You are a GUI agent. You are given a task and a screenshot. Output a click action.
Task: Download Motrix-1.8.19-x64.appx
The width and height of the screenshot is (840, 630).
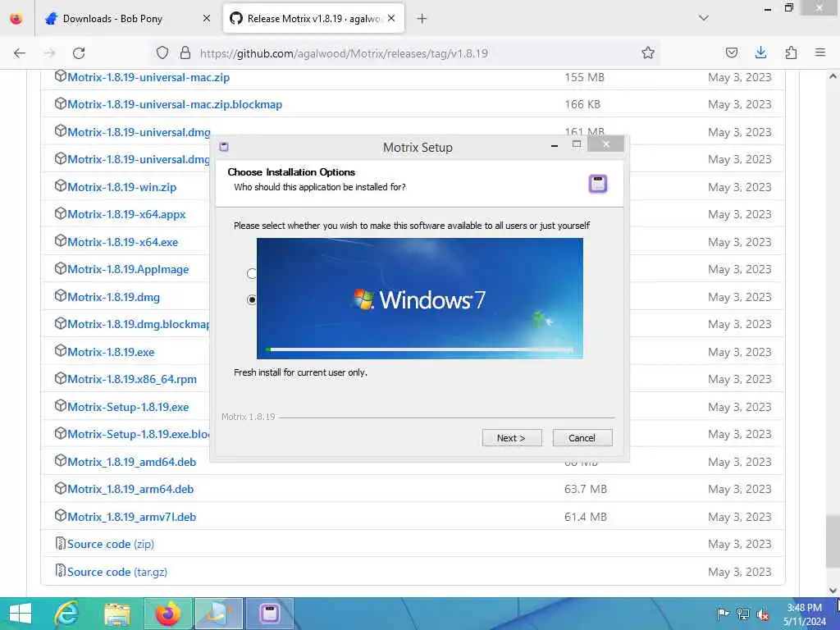coord(126,214)
